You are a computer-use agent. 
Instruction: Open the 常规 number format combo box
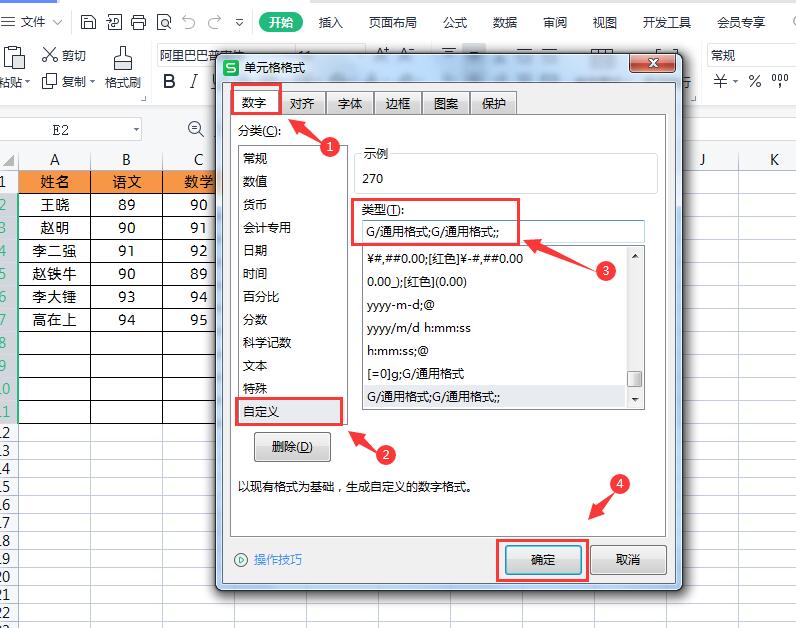751,55
